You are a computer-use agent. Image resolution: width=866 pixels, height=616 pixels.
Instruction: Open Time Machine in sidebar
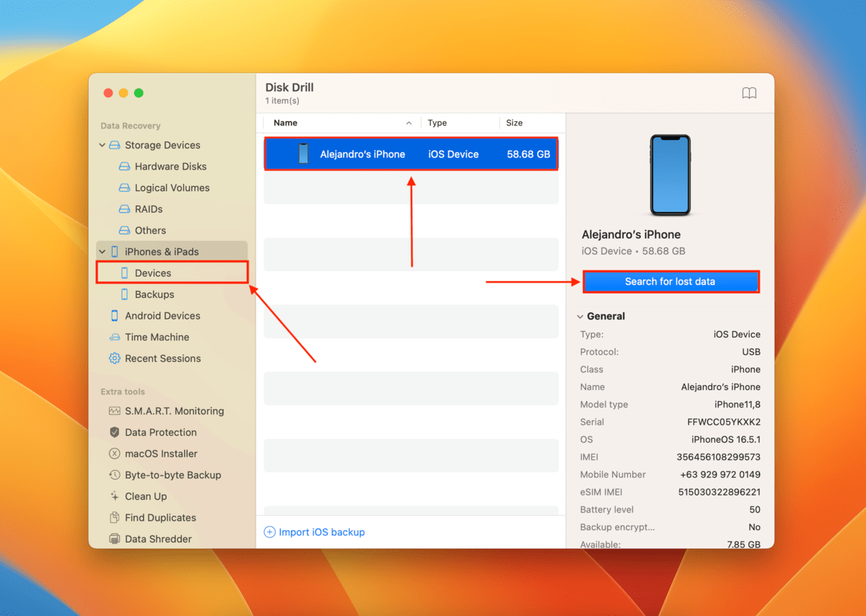click(x=157, y=337)
